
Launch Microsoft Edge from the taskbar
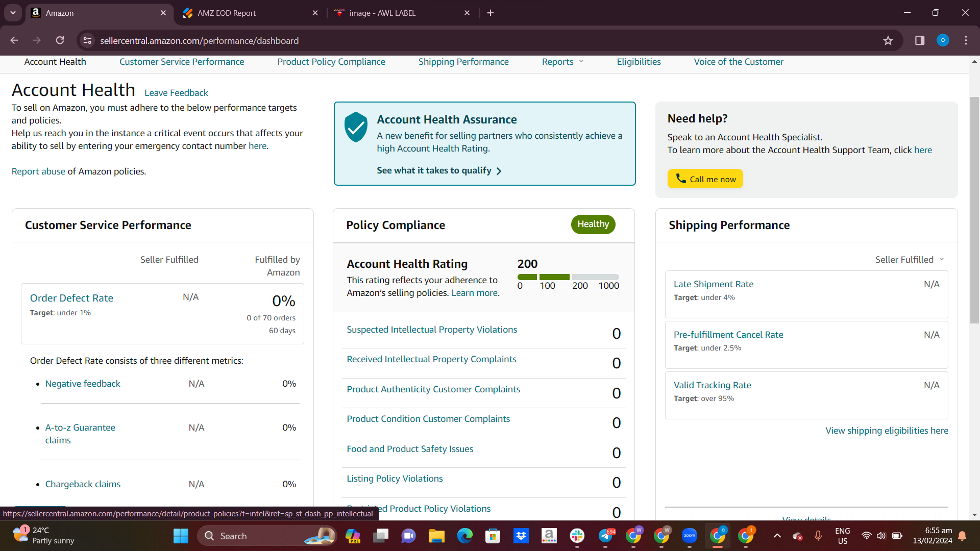[465, 536]
